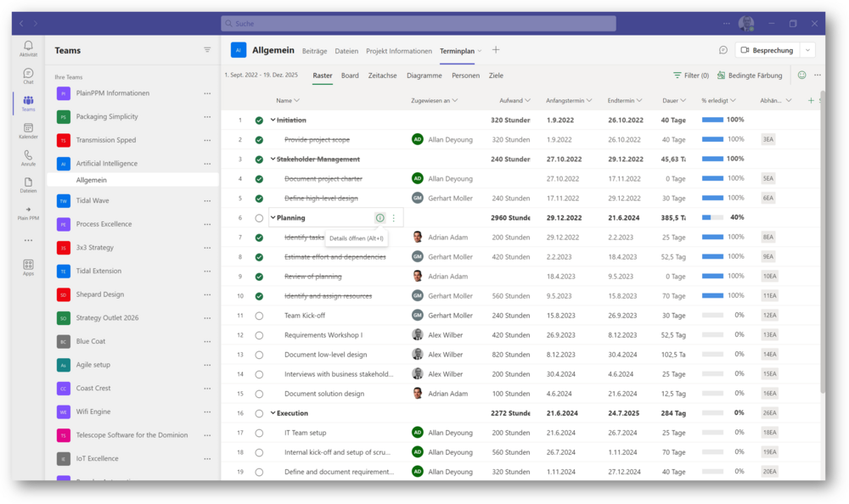This screenshot has height=504, width=849.
Task: Click the Besprechung meeting button
Action: point(766,50)
